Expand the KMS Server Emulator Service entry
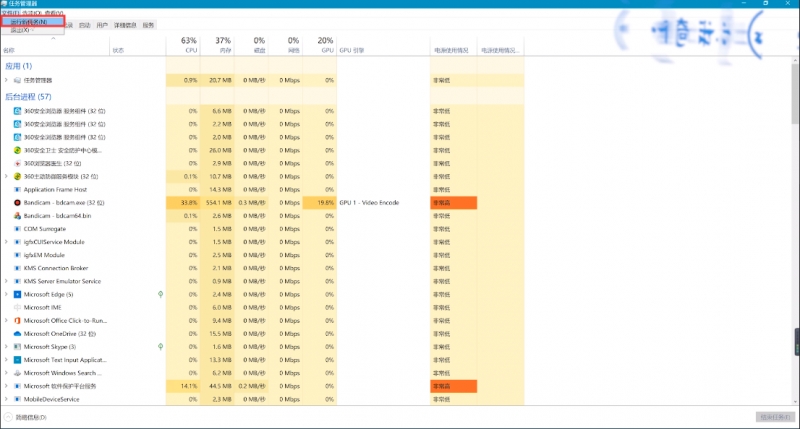The width and height of the screenshot is (800, 429). pyautogui.click(x=6, y=281)
